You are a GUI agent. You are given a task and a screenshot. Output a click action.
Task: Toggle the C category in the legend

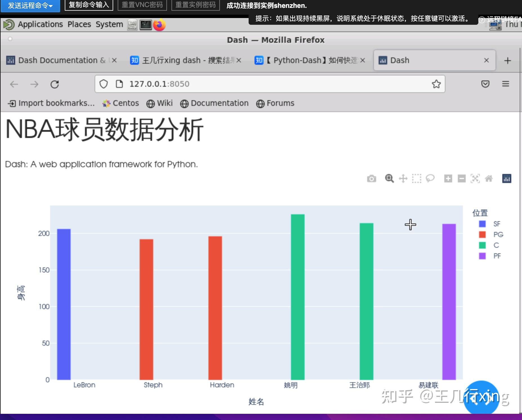493,245
